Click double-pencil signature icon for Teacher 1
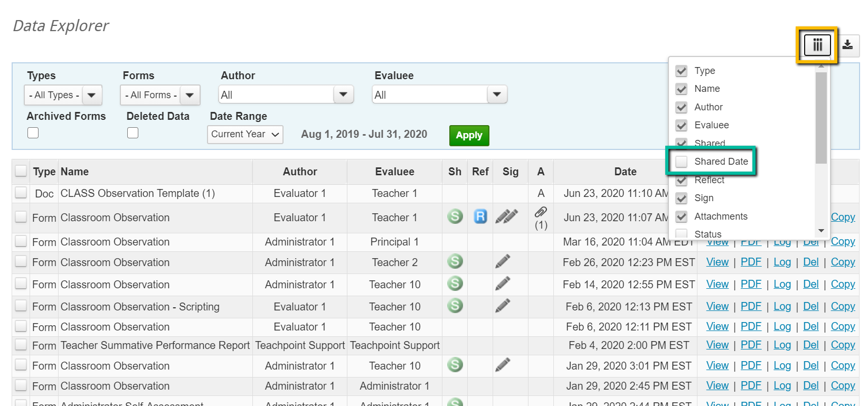This screenshot has width=868, height=406. (506, 216)
